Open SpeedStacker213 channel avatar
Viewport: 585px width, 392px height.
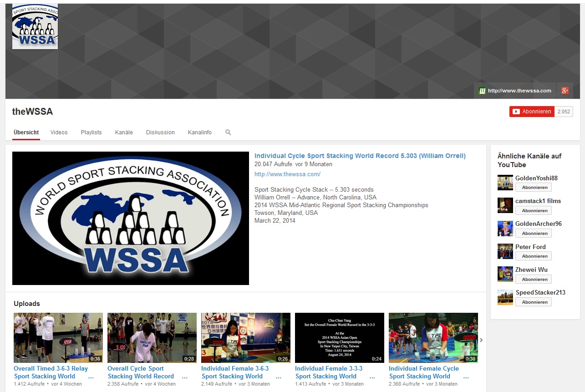click(505, 297)
